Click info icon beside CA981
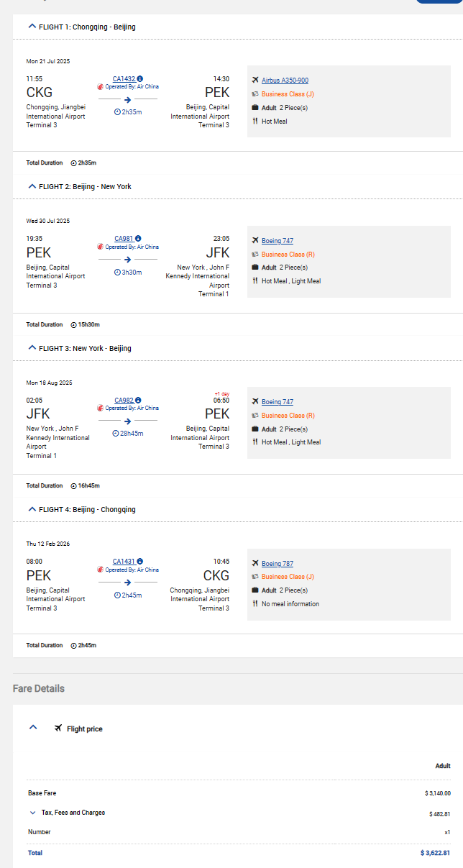Viewport: 463px width, 868px height. click(x=138, y=238)
